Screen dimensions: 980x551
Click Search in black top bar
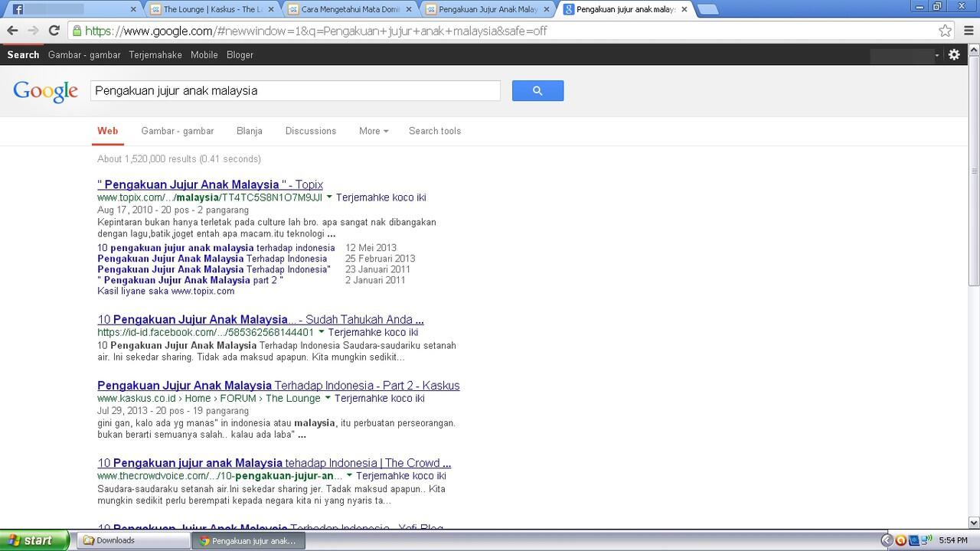[x=23, y=55]
